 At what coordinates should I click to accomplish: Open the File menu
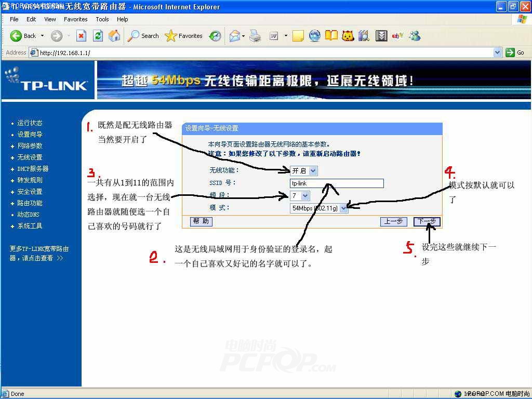(14, 19)
